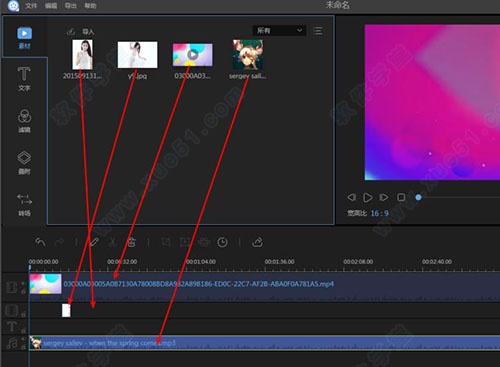
Task: Open the 编辑 menu
Action: [51, 6]
